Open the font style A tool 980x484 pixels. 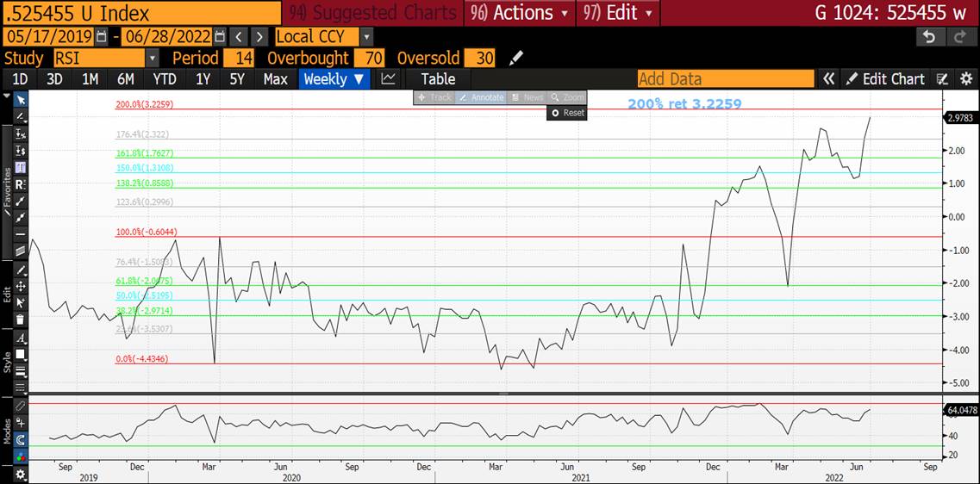21,338
